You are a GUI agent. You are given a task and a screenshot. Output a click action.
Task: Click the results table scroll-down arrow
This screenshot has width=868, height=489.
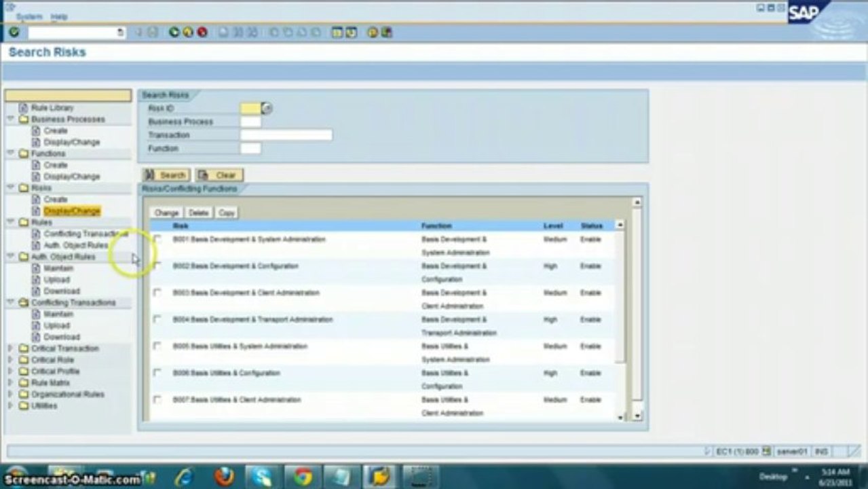click(x=620, y=417)
